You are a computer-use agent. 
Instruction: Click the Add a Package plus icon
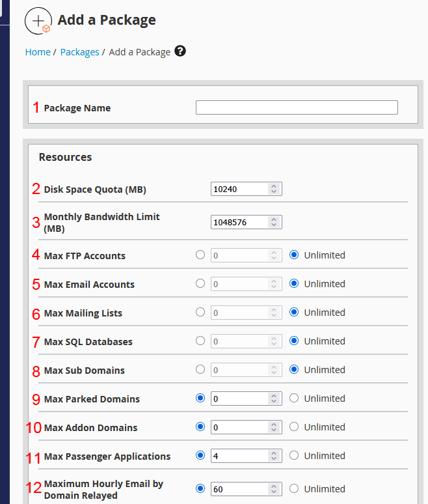coord(38,21)
